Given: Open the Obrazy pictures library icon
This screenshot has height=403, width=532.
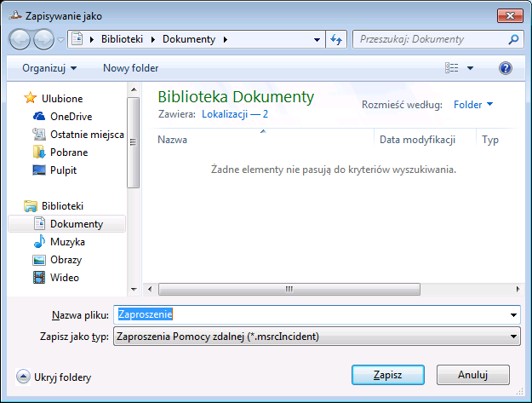Looking at the screenshot, I should coord(38,259).
